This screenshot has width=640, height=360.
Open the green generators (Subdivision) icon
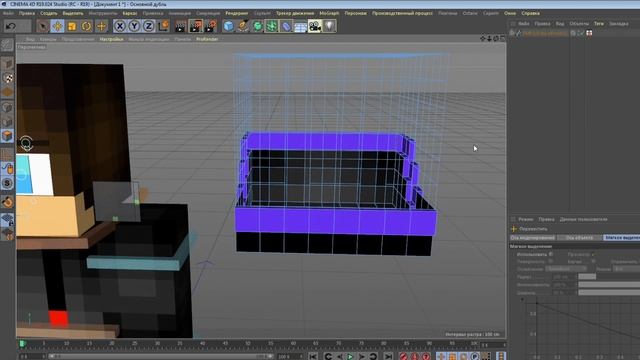click(258, 26)
